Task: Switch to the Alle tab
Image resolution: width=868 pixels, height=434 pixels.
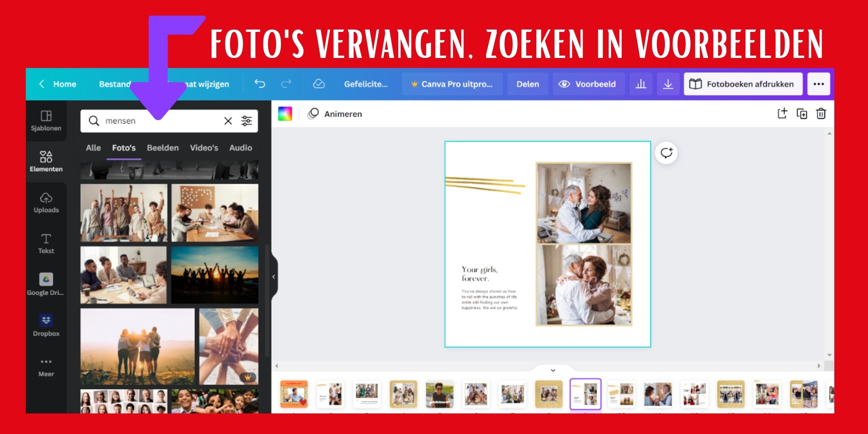Action: (x=93, y=148)
